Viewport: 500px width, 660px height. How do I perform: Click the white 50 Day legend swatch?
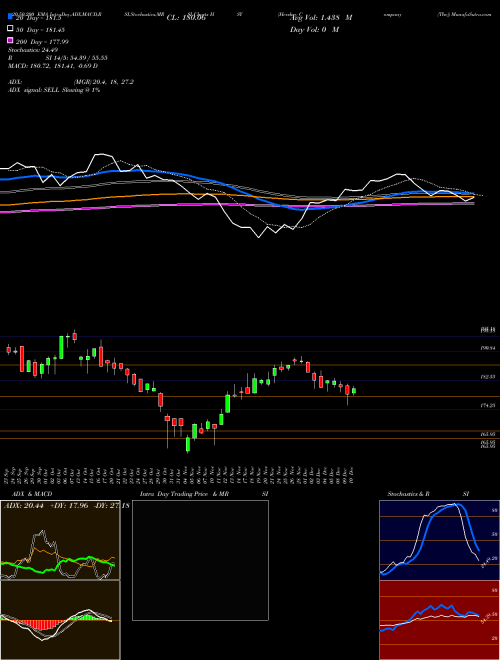[10, 29]
